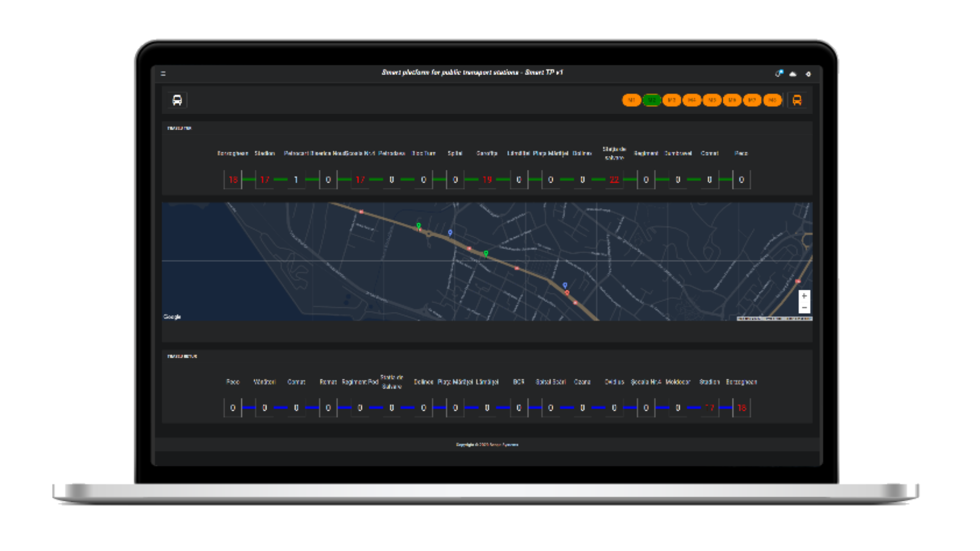
Task: Switch to the M8 route
Action: coord(772,100)
